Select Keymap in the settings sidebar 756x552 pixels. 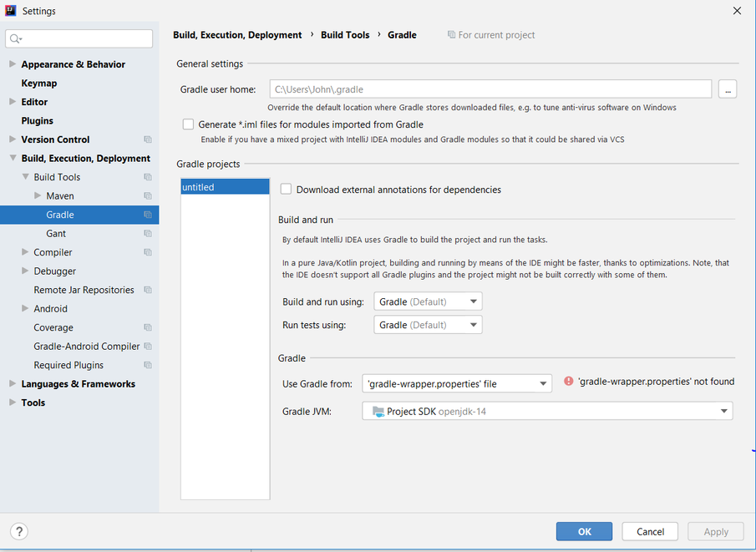pyautogui.click(x=39, y=83)
